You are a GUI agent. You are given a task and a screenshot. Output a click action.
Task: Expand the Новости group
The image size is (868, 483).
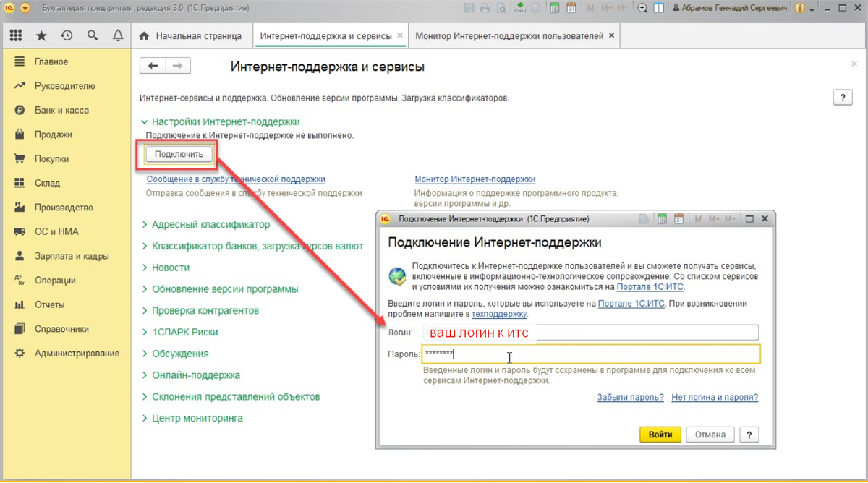tap(165, 268)
